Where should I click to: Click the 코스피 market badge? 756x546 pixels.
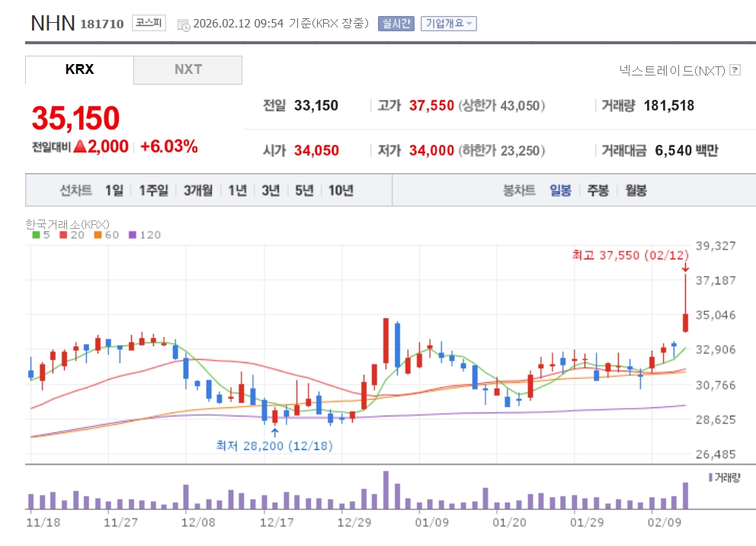click(x=149, y=23)
